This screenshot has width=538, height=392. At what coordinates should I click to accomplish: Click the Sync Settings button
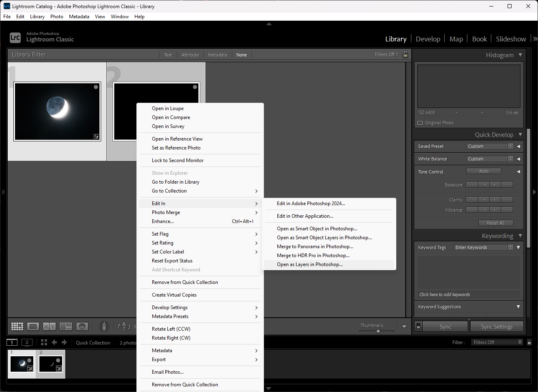497,327
